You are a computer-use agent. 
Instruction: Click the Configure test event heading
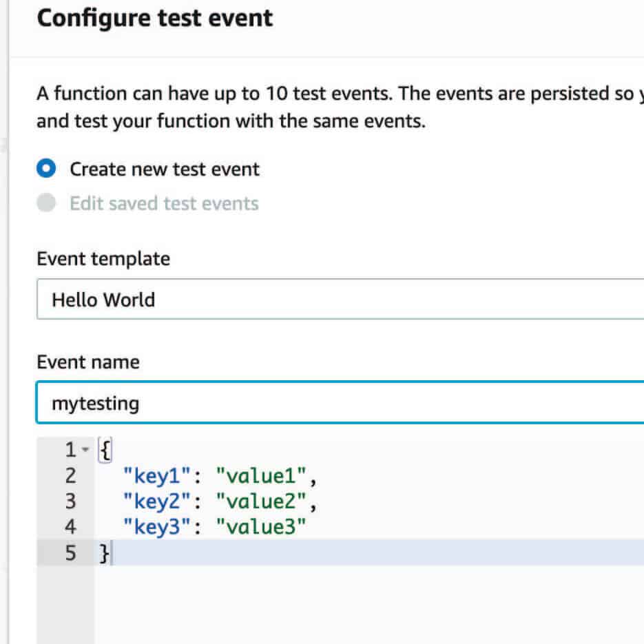click(x=155, y=19)
